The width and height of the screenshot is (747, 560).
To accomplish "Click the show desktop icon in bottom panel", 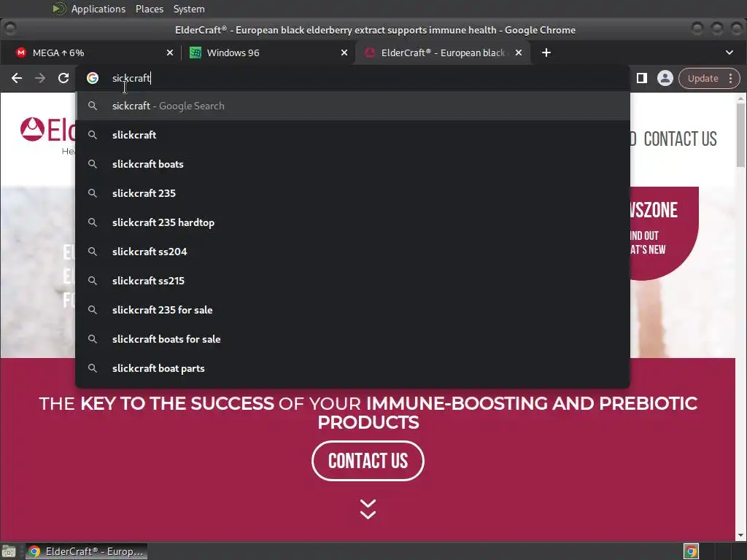I will coord(9,551).
